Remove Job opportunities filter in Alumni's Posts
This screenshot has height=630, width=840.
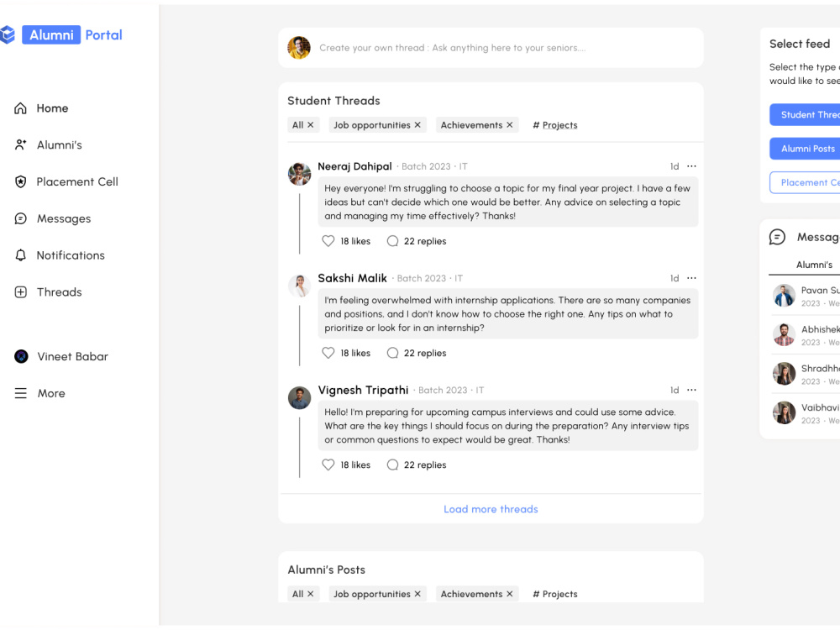click(417, 594)
